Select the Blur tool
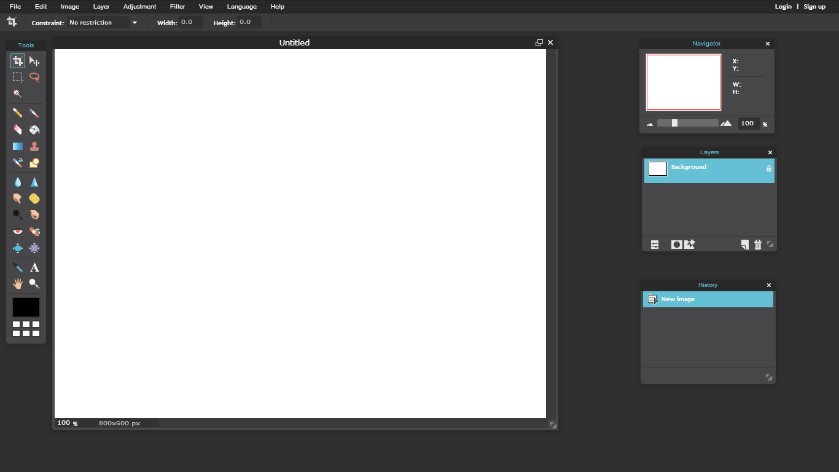 (18, 182)
